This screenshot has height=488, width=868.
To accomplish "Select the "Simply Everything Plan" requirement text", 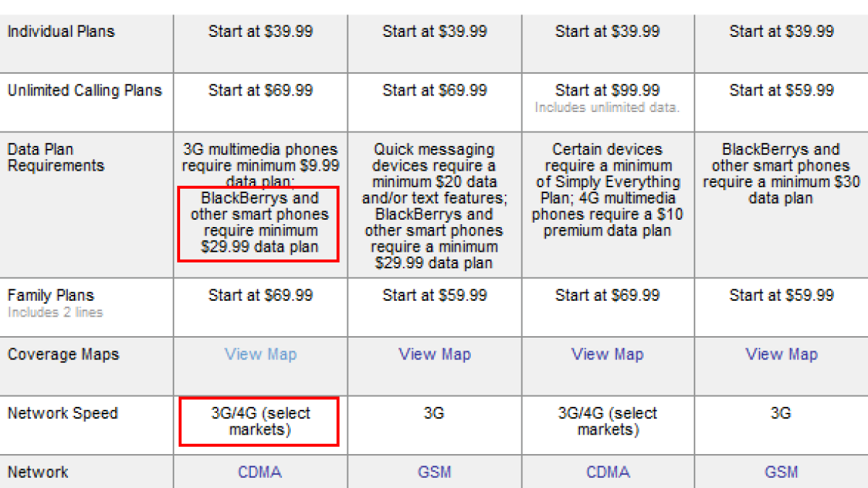I will click(x=608, y=182).
